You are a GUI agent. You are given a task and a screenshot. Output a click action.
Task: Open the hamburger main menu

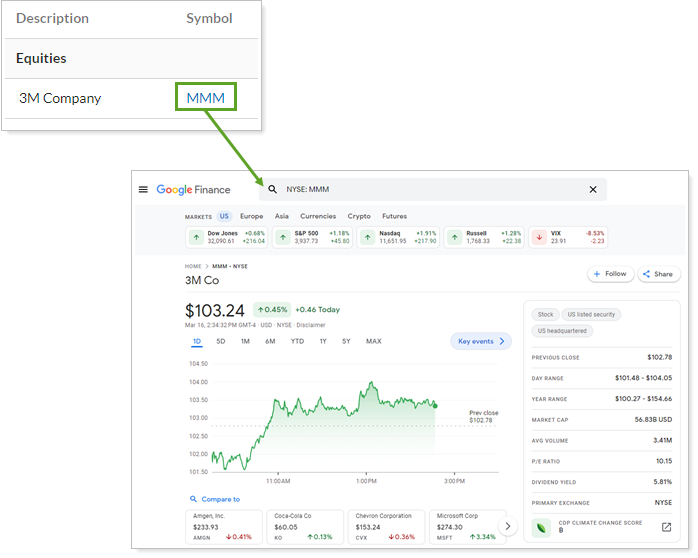[143, 189]
